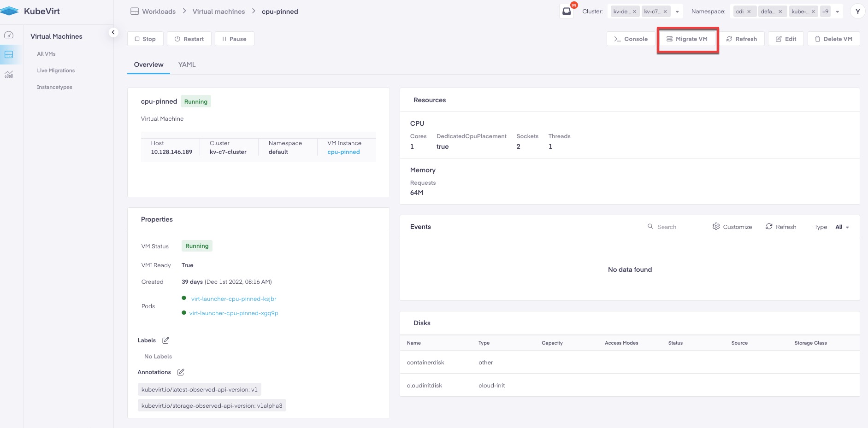
Task: Click the Virtual Machines sidebar heading
Action: tap(56, 36)
